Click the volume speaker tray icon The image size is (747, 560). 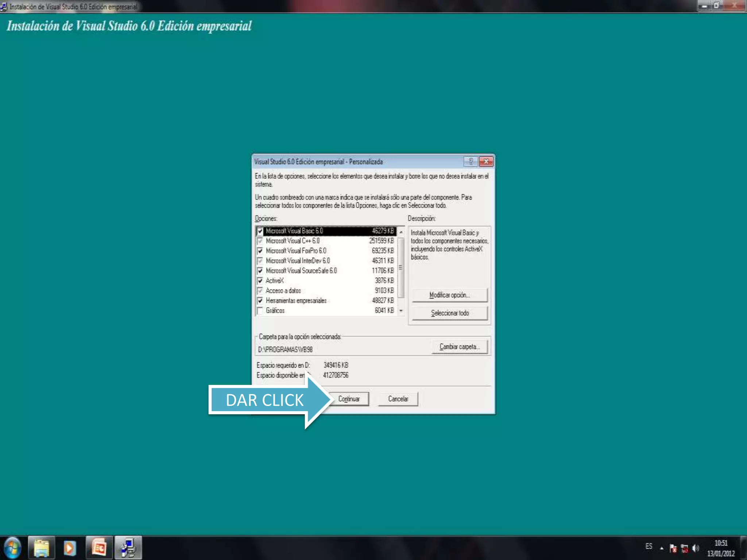(695, 548)
